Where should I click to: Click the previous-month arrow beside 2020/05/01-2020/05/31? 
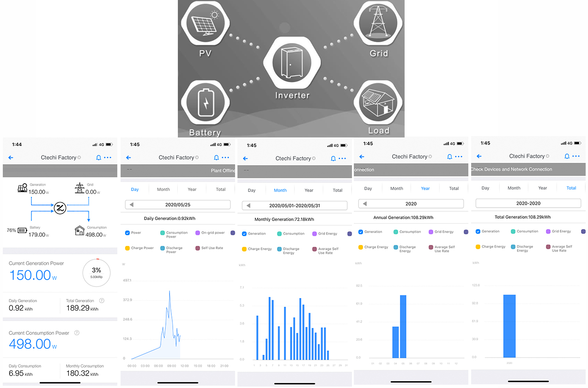[x=249, y=206]
